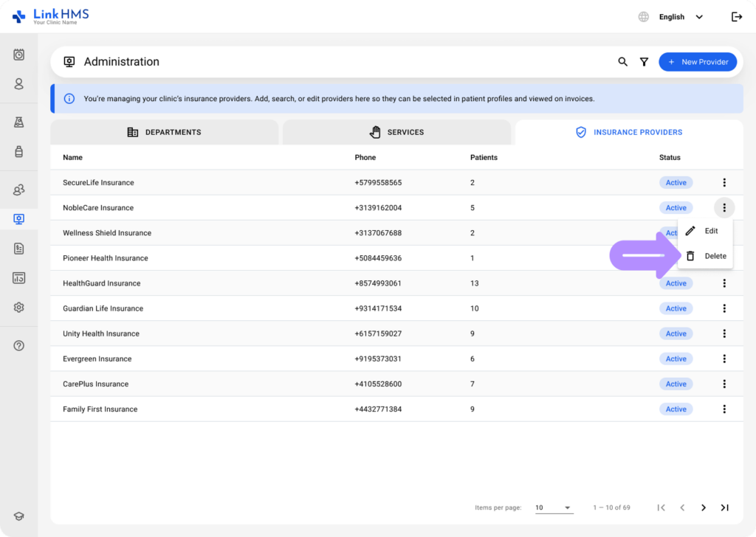The width and height of the screenshot is (756, 537).
Task: Go to the next page
Action: click(x=704, y=507)
